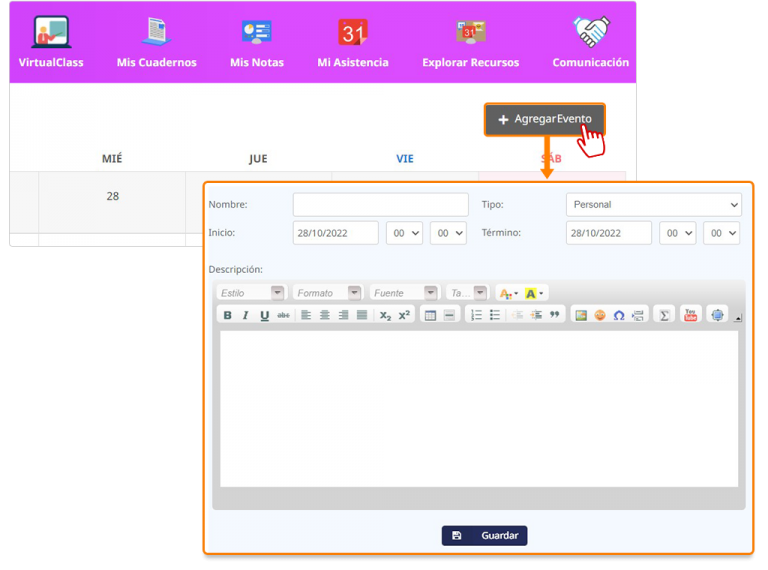Open the Tipo dropdown showing Personal
Viewport: 768px width, 570px height.
click(x=654, y=205)
